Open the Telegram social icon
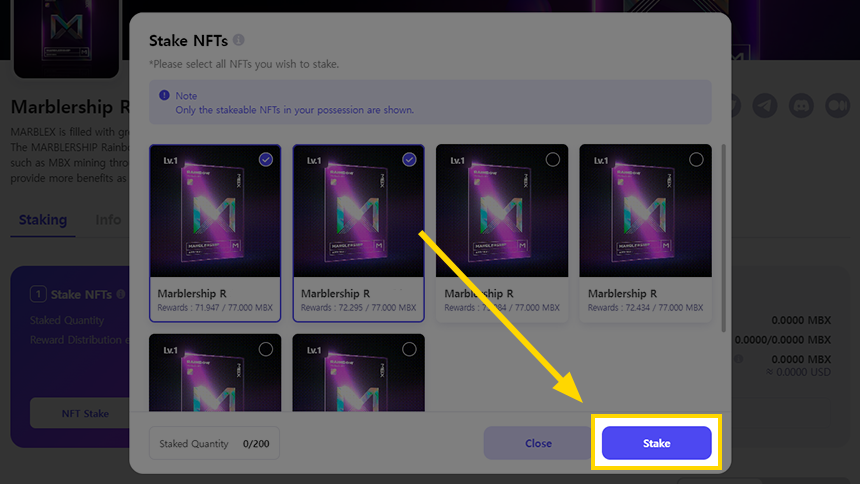 coord(765,105)
